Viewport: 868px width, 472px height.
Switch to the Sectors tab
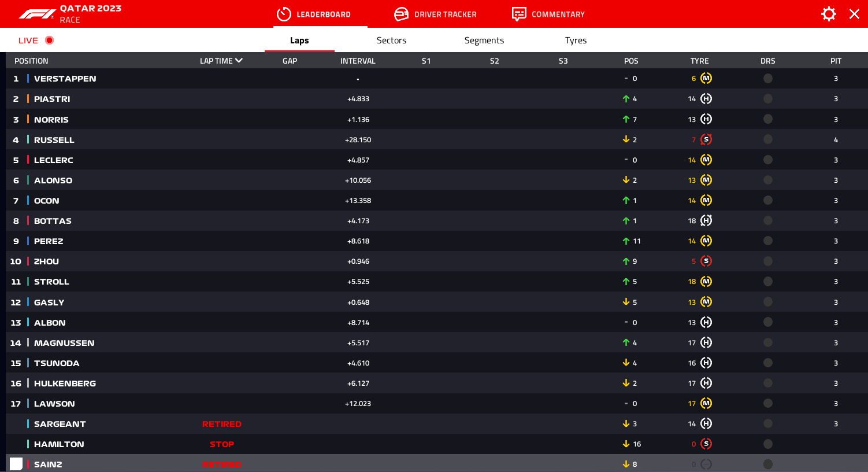391,40
